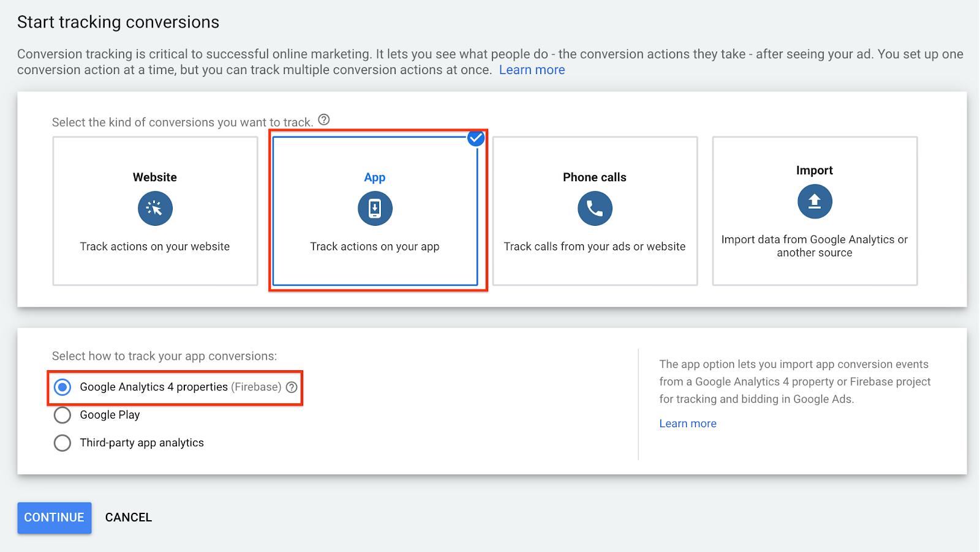
Task: Open help icon next to Firebase option
Action: pos(292,387)
